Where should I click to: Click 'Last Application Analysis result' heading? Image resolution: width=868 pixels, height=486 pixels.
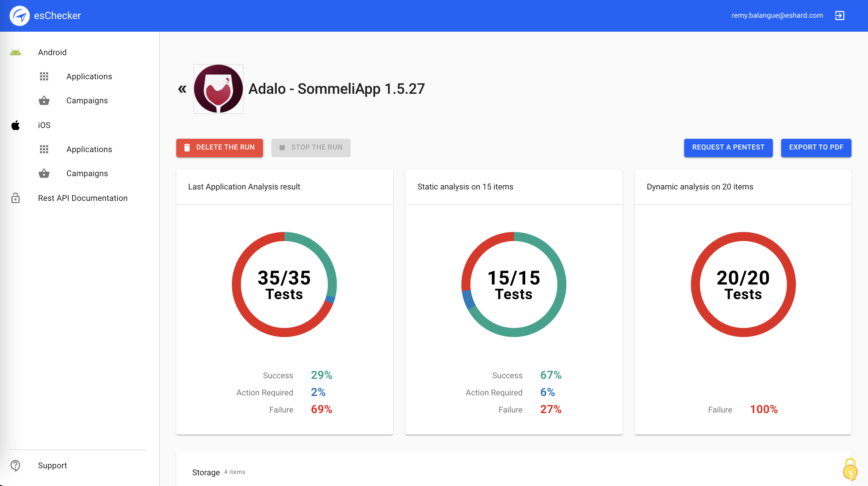tap(244, 187)
